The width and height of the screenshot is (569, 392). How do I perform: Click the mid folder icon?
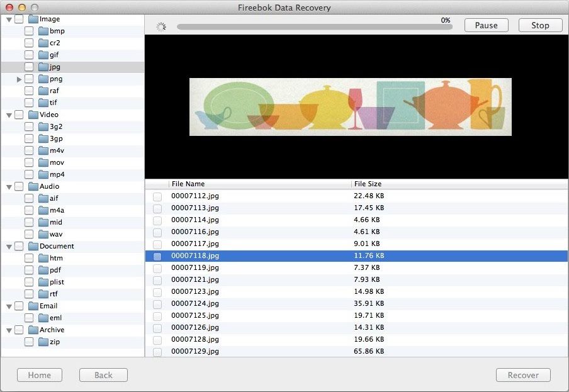click(x=43, y=223)
